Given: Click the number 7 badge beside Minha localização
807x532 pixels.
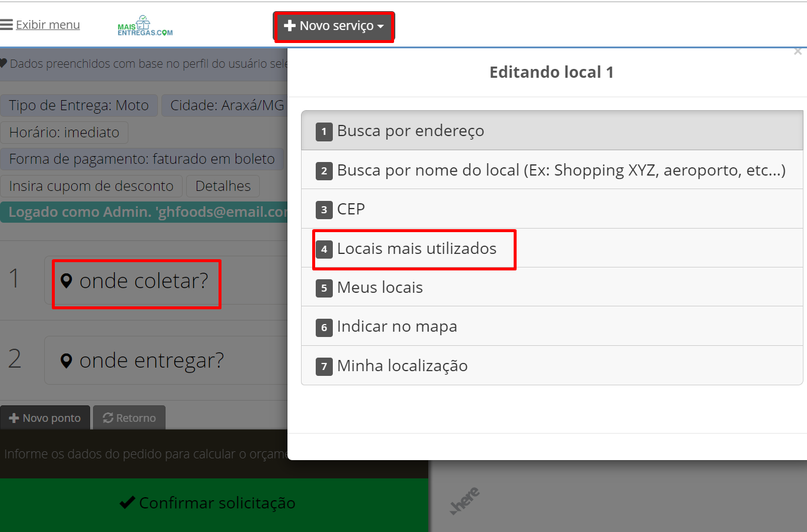Looking at the screenshot, I should point(324,366).
